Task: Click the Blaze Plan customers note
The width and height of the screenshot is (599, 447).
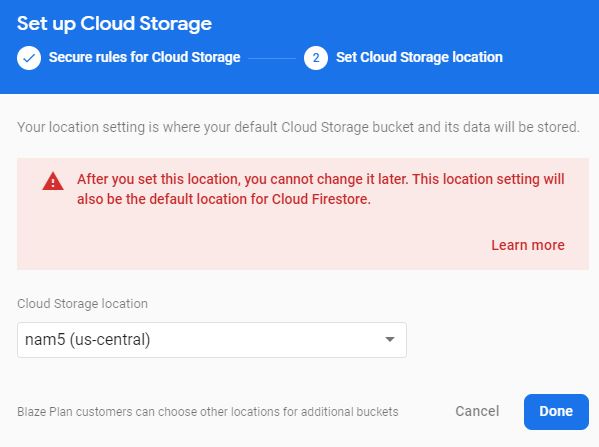Action: coord(208,412)
